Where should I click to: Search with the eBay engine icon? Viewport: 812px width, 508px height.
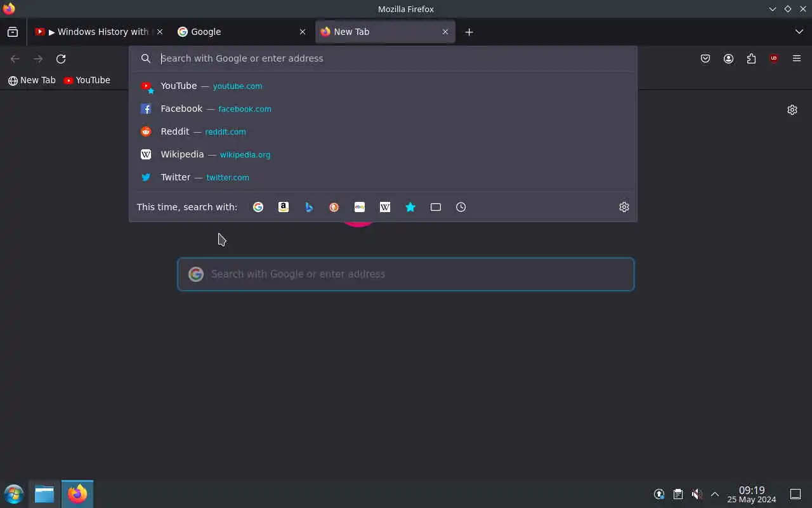point(360,207)
